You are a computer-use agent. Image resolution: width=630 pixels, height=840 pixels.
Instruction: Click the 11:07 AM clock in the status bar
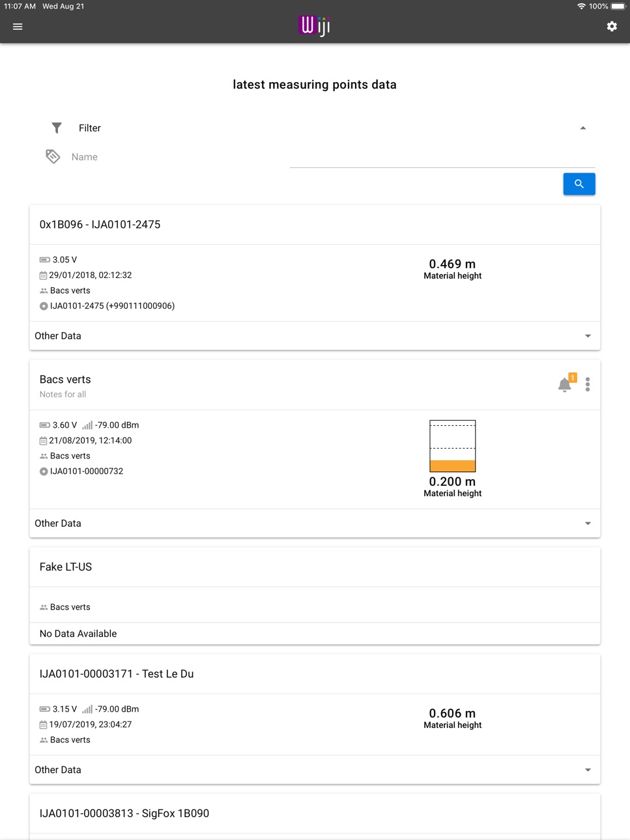[20, 6]
